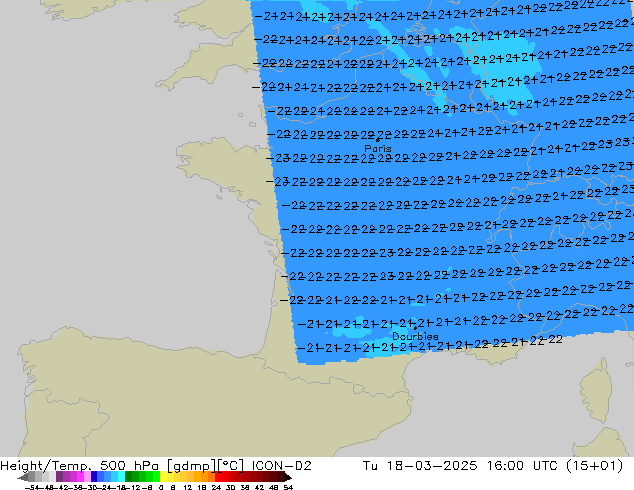
Task: Click the '[°C]' unit label
Action: point(231,466)
